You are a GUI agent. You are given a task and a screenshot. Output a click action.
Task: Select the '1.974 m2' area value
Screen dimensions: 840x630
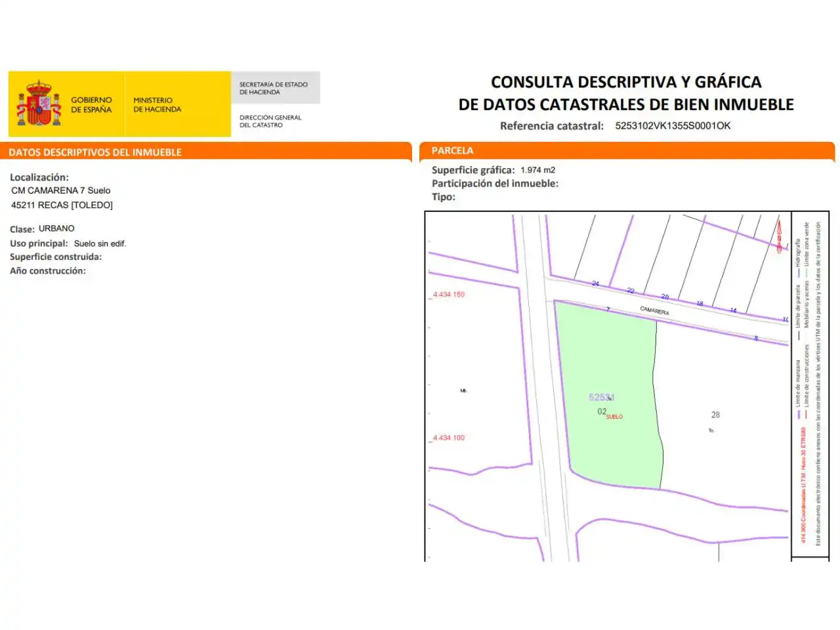[538, 170]
